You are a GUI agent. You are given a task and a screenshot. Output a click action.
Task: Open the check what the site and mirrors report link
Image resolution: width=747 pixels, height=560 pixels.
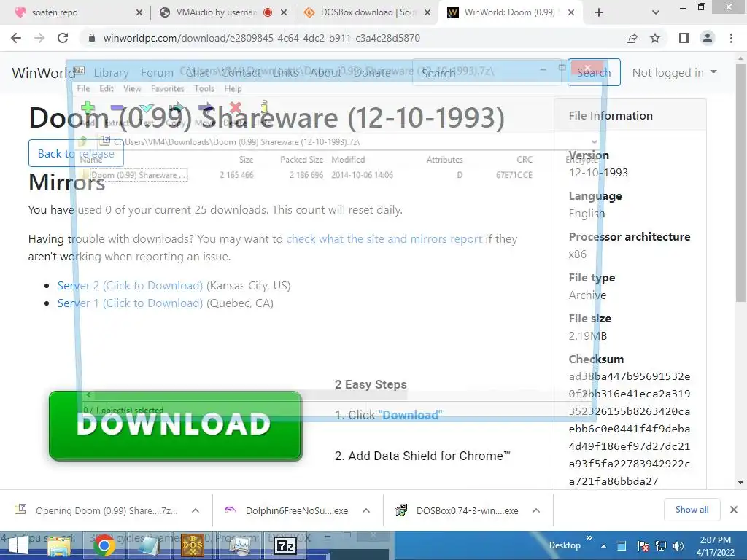tap(384, 239)
